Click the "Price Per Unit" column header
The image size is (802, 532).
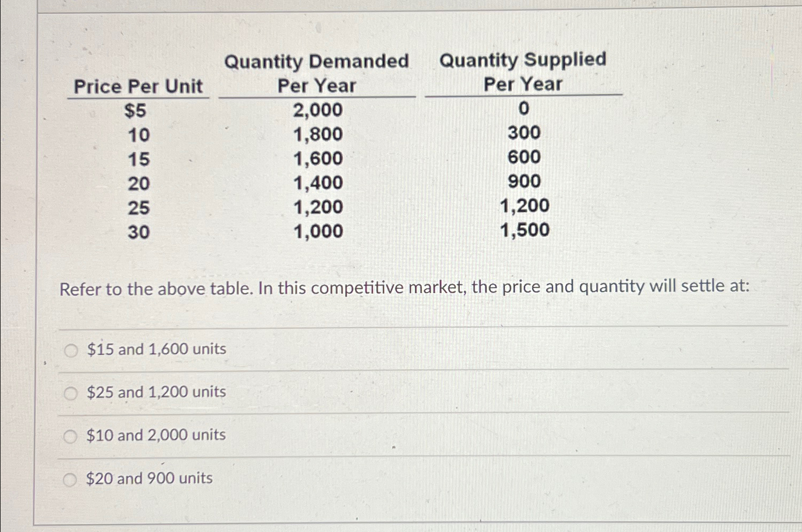point(138,87)
